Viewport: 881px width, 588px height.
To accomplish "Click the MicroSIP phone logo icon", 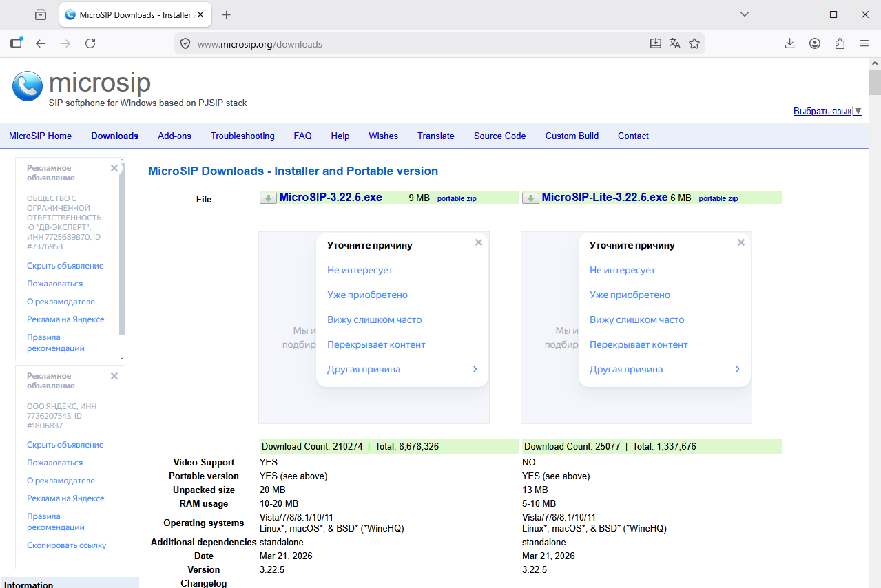I will (28, 86).
